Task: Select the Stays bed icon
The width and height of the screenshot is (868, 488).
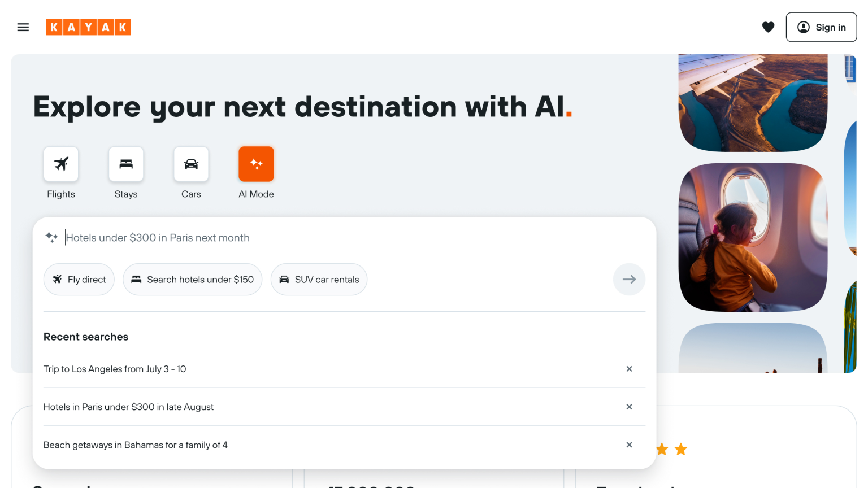Action: (126, 164)
